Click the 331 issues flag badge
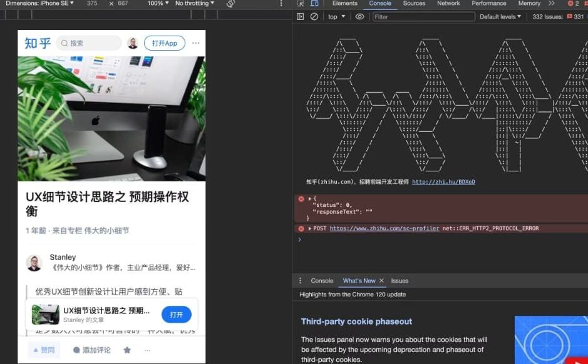 click(575, 16)
